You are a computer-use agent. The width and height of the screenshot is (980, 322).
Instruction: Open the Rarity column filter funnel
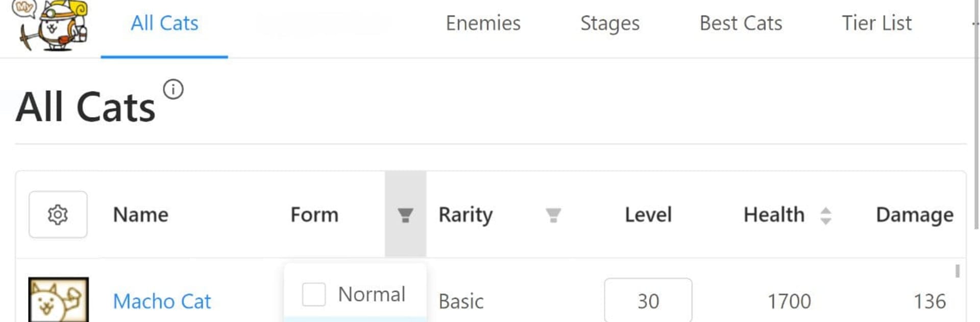tap(553, 215)
